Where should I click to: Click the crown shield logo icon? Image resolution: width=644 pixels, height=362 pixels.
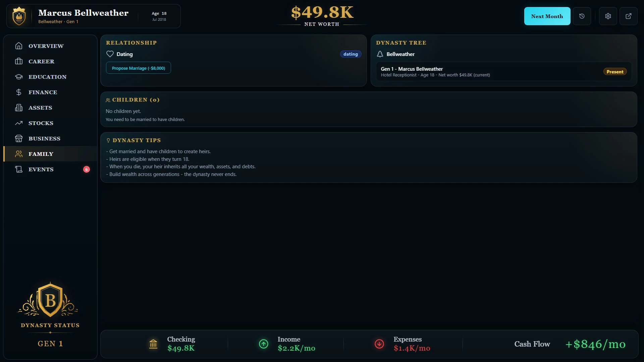click(x=19, y=16)
